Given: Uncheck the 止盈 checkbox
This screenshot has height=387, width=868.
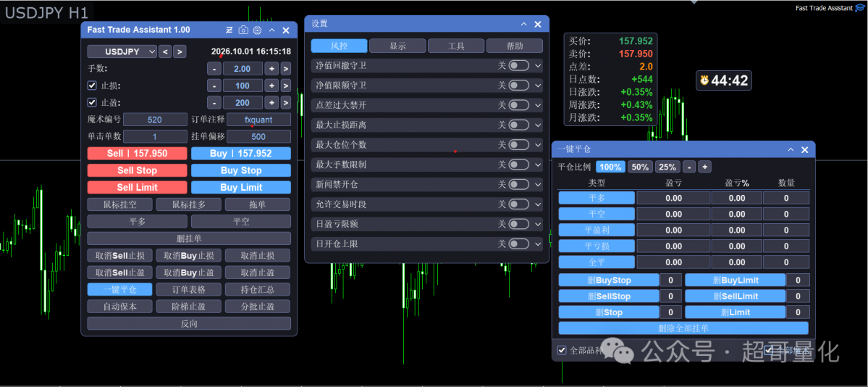Looking at the screenshot, I should (93, 103).
